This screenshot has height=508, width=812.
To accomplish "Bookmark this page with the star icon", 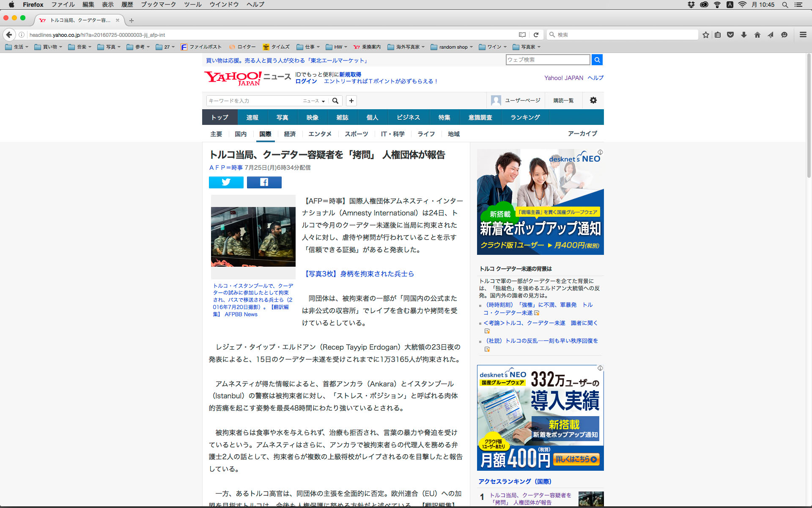I will coord(705,35).
